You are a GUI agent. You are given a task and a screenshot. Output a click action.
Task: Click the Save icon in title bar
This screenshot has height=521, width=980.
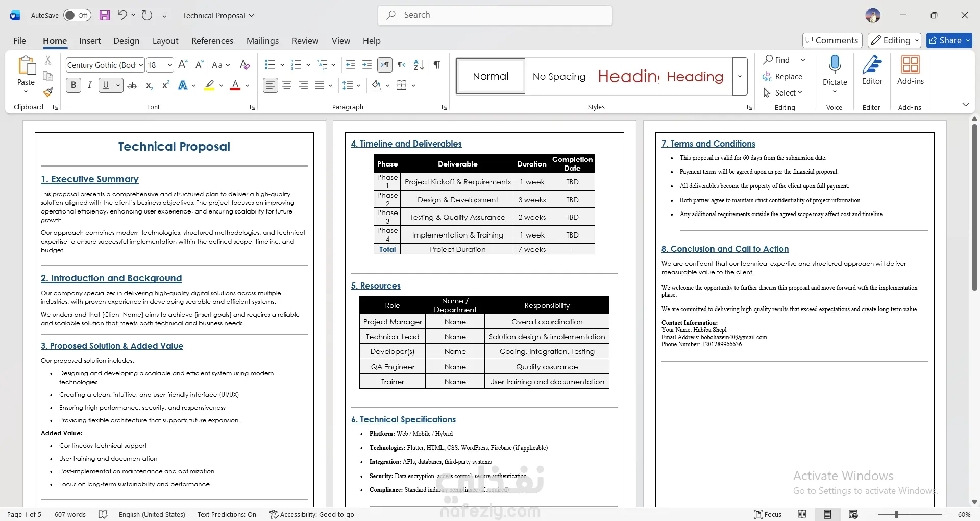(x=105, y=15)
